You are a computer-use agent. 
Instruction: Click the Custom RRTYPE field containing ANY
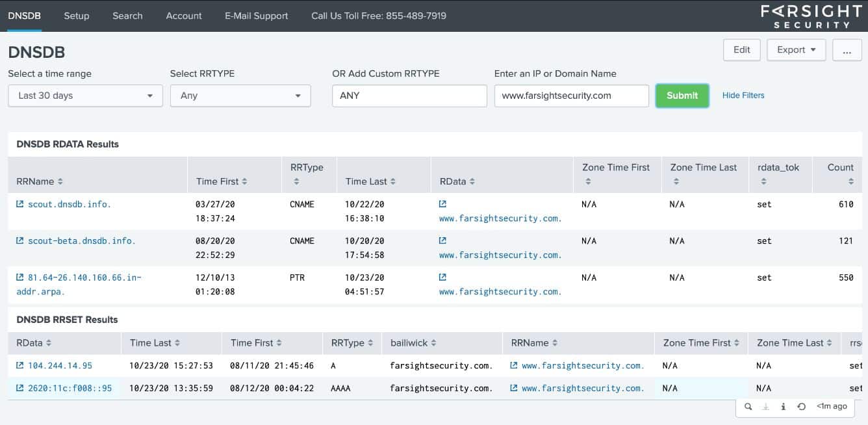click(409, 96)
